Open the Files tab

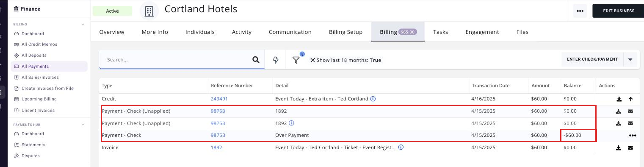click(x=522, y=32)
